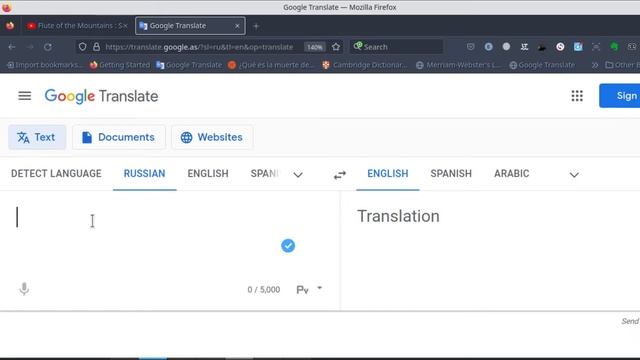The image size is (640, 360).
Task: Open Send feedback link
Action: click(630, 321)
